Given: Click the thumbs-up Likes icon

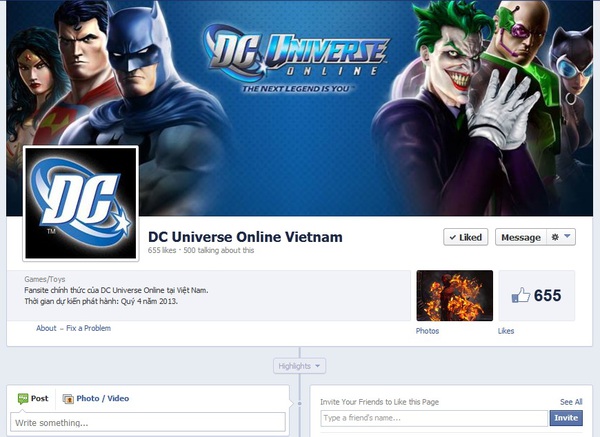Looking at the screenshot, I should (521, 295).
